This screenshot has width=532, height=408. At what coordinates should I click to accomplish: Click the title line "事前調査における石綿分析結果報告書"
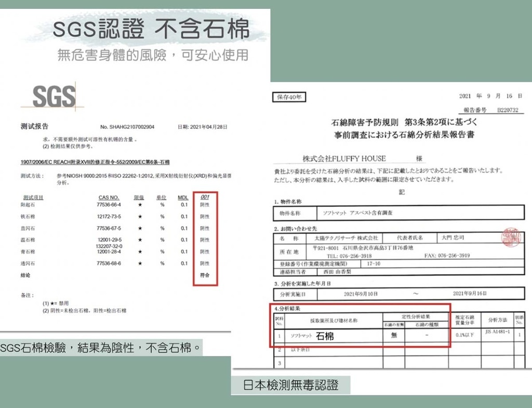pyautogui.click(x=404, y=135)
